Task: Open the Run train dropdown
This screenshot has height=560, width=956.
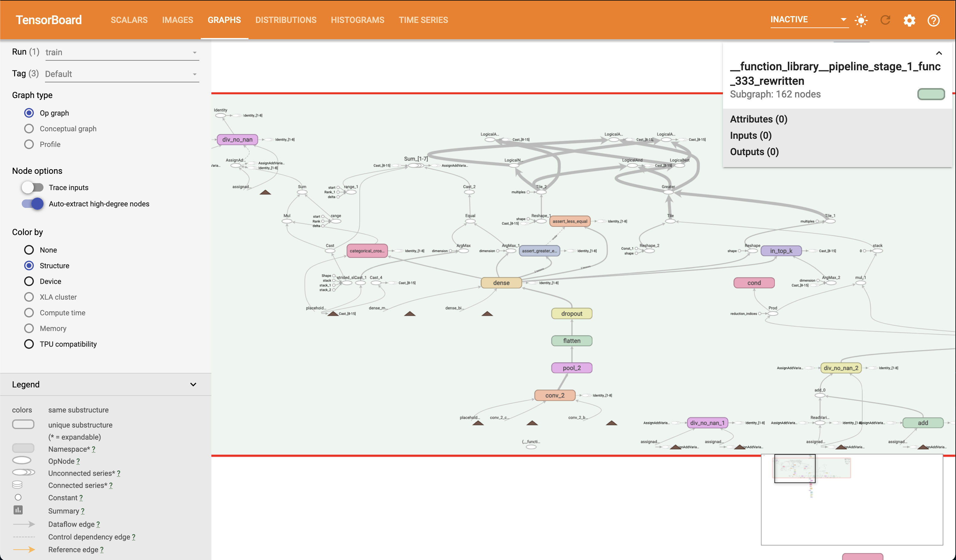Action: pyautogui.click(x=121, y=52)
